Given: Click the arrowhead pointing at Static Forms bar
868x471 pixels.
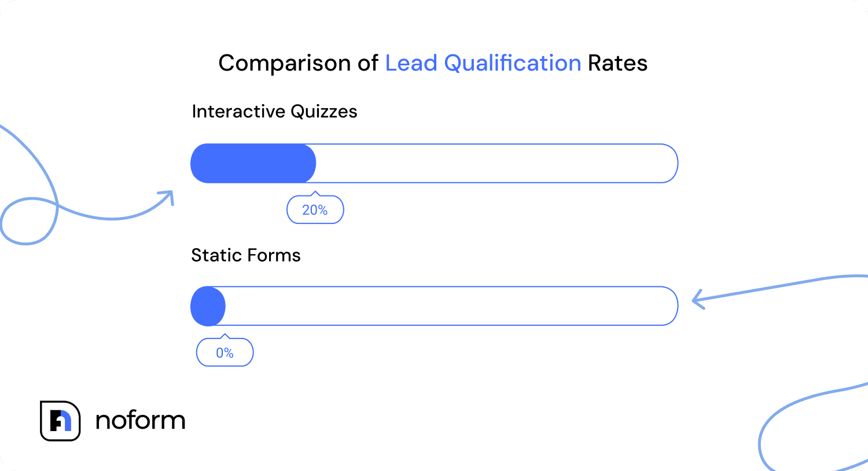Looking at the screenshot, I should click(x=697, y=300).
